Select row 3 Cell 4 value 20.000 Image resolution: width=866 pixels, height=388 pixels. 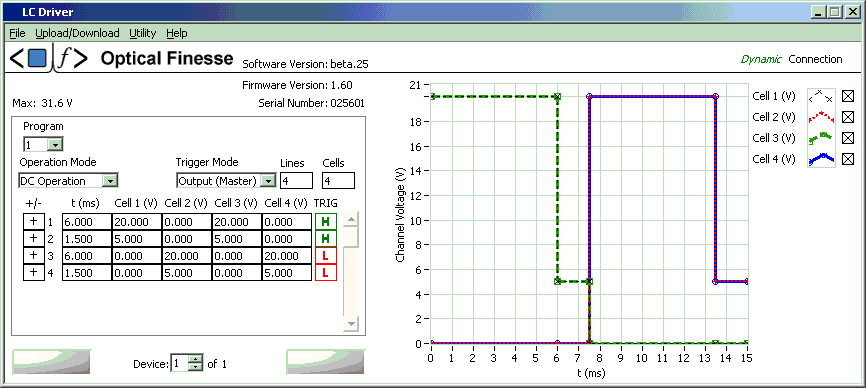pyautogui.click(x=287, y=256)
